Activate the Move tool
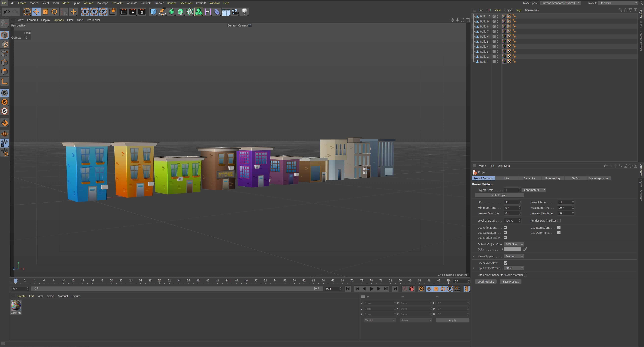This screenshot has height=347, width=644. pyautogui.click(x=36, y=12)
